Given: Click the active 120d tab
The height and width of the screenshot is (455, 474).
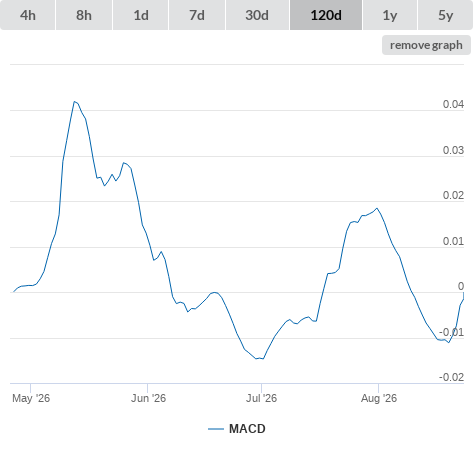Looking at the screenshot, I should (x=326, y=15).
